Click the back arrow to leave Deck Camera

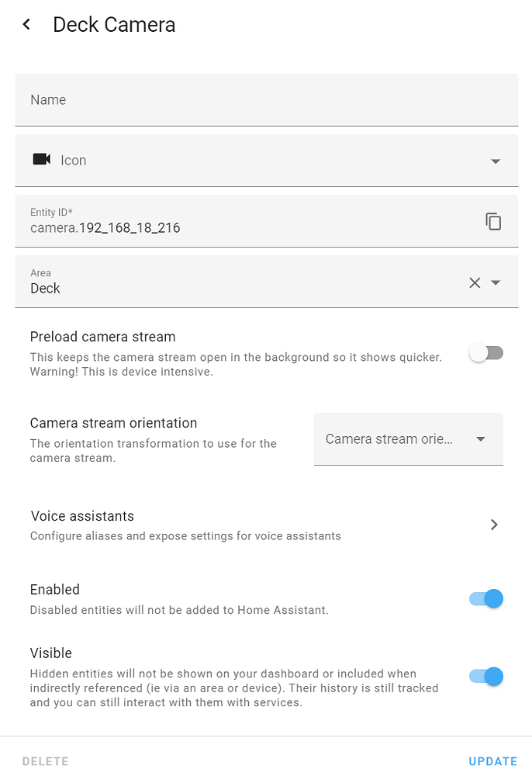coord(26,24)
